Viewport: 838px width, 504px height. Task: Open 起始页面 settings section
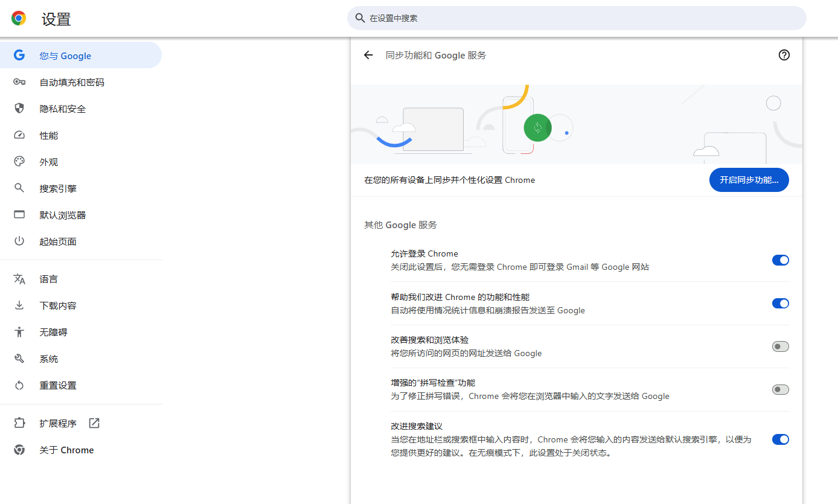(81, 241)
